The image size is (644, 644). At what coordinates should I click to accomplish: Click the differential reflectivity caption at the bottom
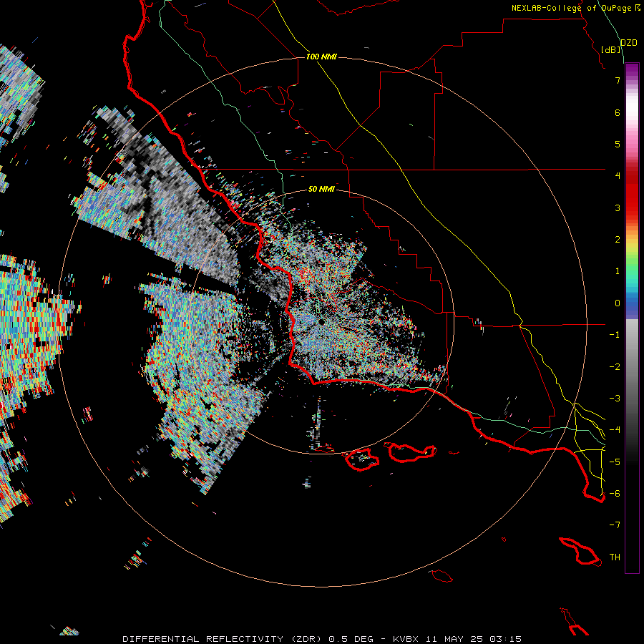click(321, 639)
